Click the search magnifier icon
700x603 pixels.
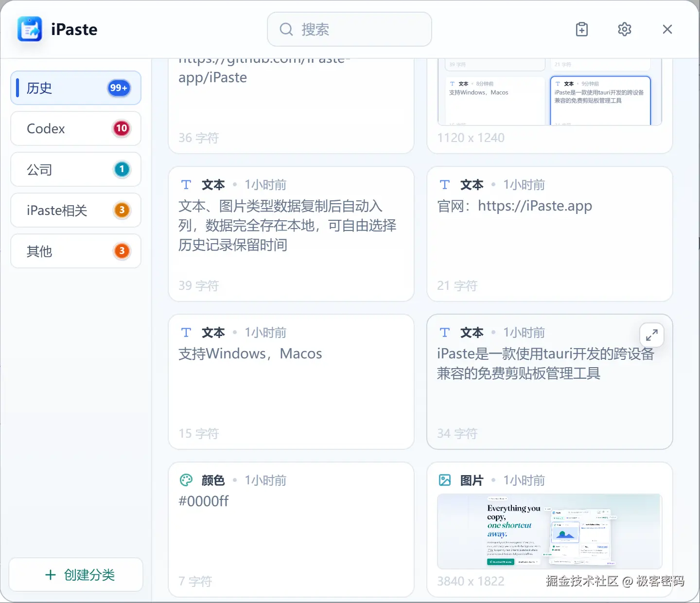pos(286,29)
